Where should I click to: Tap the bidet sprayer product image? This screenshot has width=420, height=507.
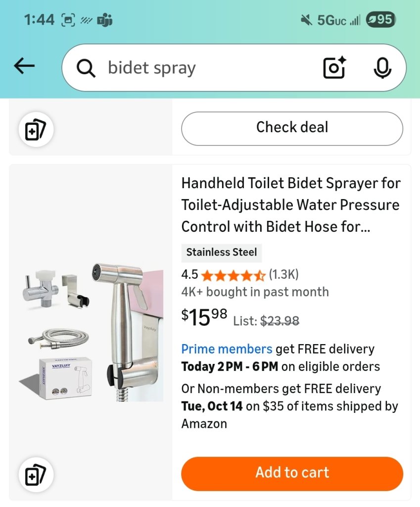[x=92, y=332]
